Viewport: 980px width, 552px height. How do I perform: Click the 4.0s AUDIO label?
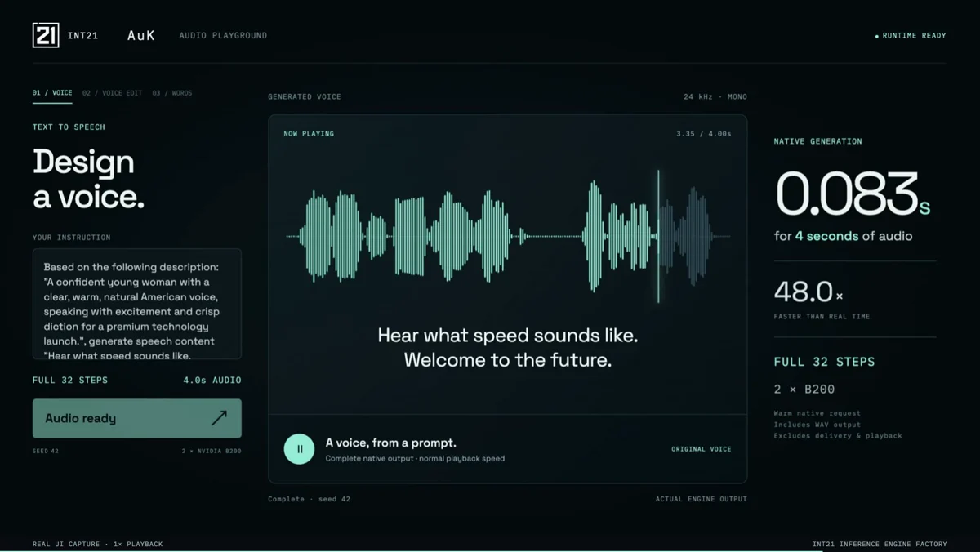click(x=212, y=380)
